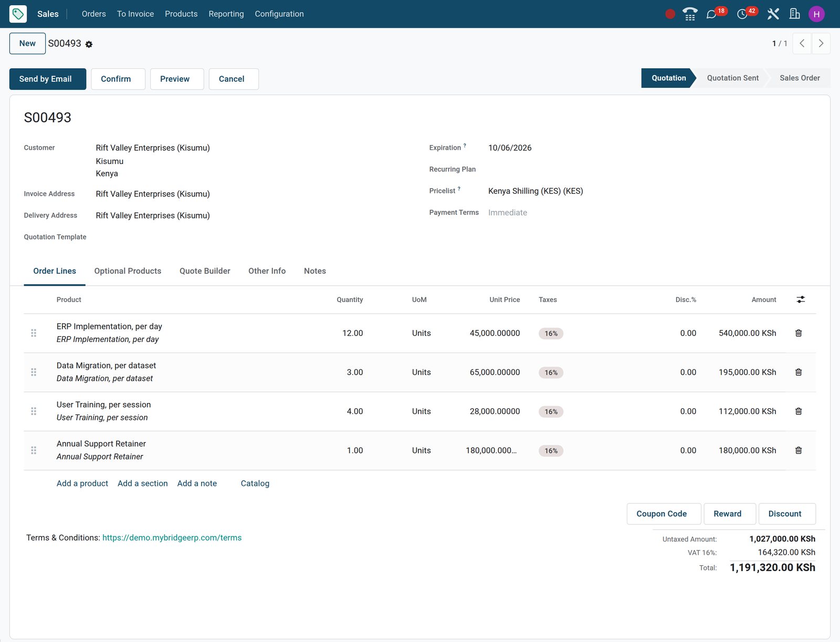The height and width of the screenshot is (642, 840).
Task: Open the Configuration menu
Action: pos(279,14)
